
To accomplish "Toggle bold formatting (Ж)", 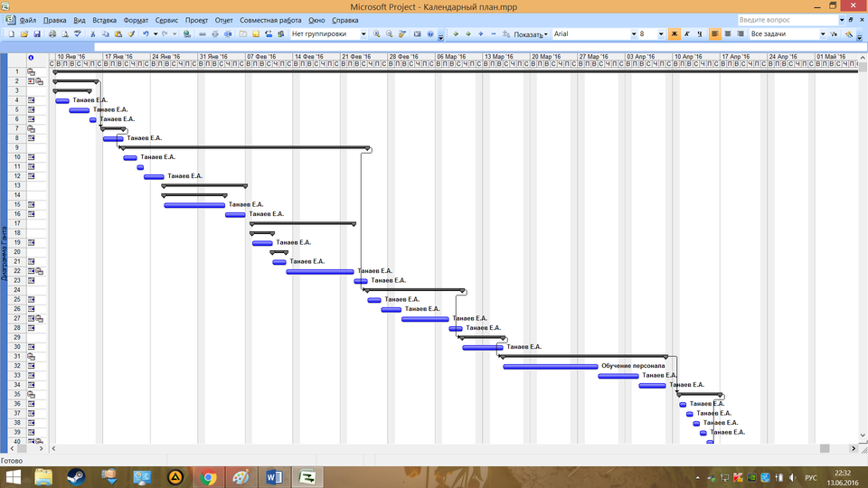I will [675, 34].
